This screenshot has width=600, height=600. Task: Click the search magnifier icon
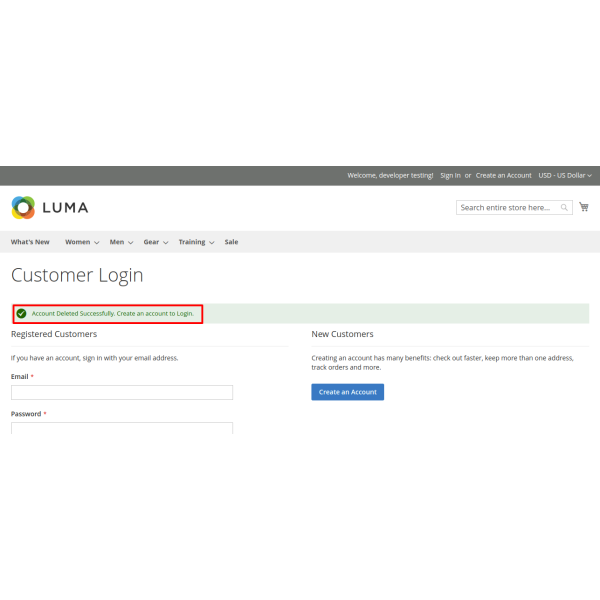point(565,208)
